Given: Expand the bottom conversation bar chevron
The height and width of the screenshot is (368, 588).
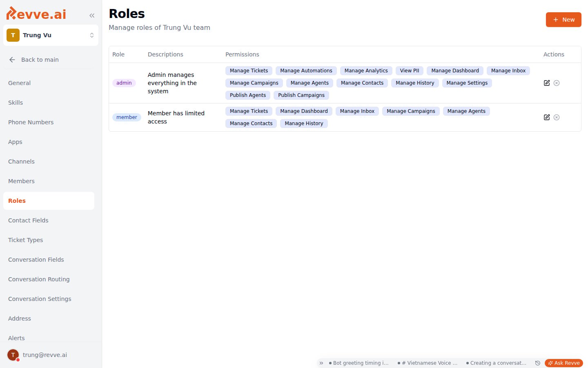Looking at the screenshot, I should coord(321,363).
